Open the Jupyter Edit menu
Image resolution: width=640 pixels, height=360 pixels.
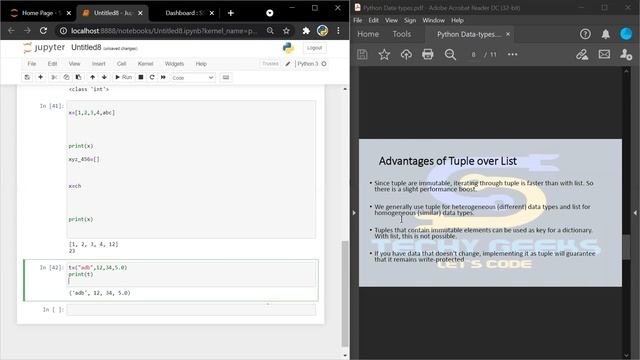[52, 64]
